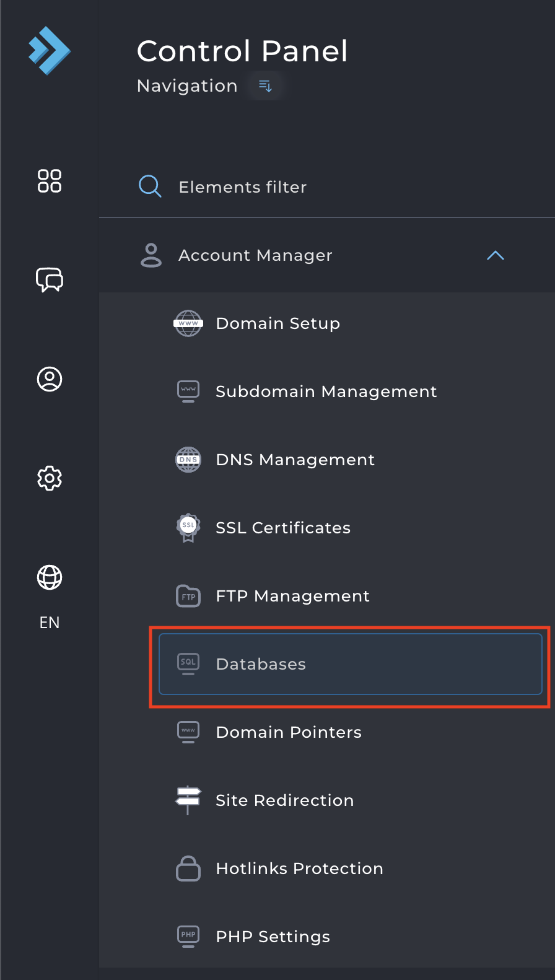This screenshot has height=980, width=555.
Task: Open the messages chat bubble icon
Action: pos(50,280)
